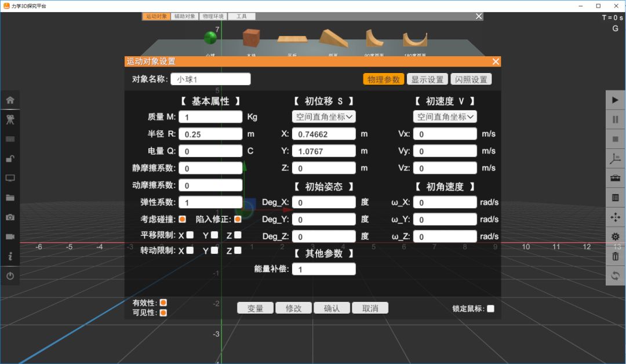Select the wooden block object thumbnail

pos(251,38)
